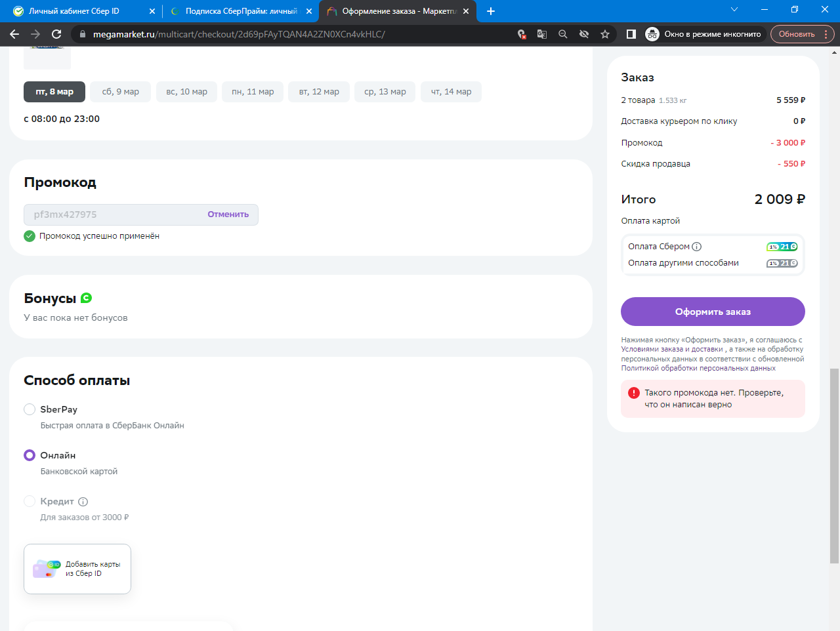Open the translate page icon

(542, 34)
